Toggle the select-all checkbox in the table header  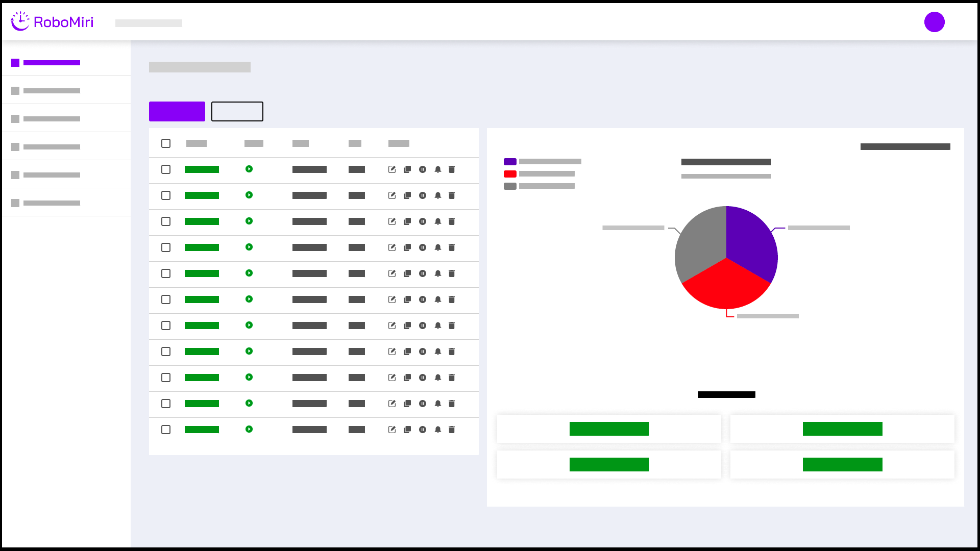(x=166, y=143)
